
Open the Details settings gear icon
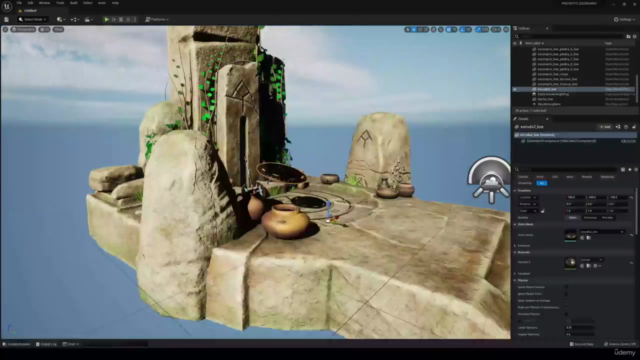tap(636, 169)
